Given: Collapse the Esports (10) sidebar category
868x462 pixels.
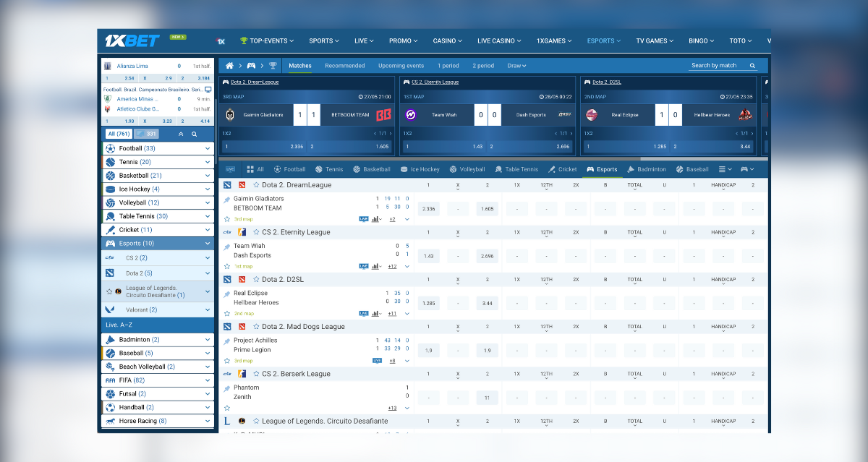Looking at the screenshot, I should click(158, 244).
